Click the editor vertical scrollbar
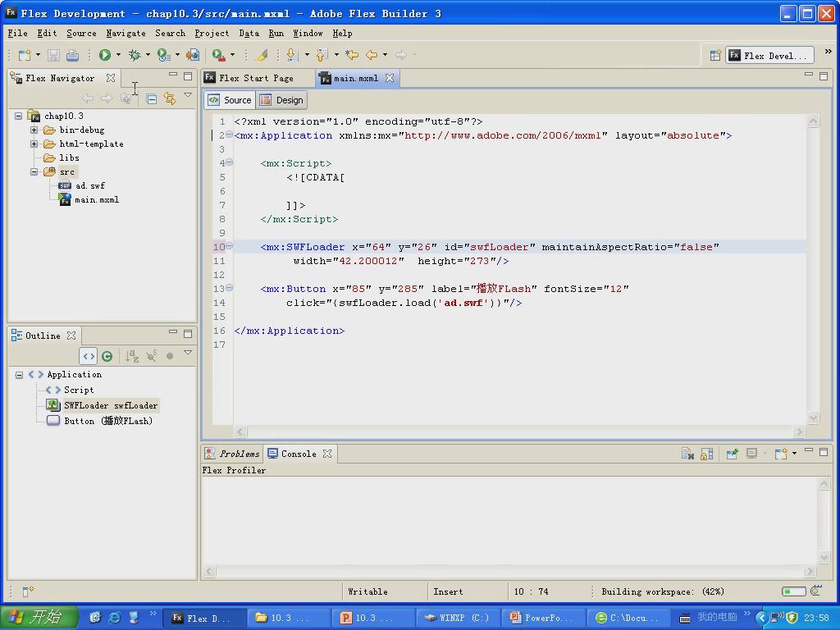The image size is (840, 630). [x=813, y=269]
